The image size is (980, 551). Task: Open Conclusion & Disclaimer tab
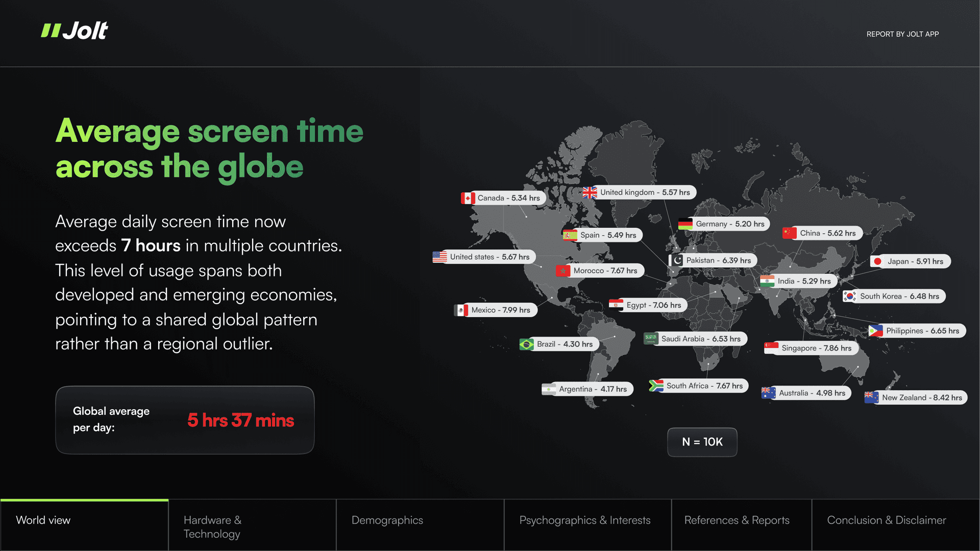[887, 520]
